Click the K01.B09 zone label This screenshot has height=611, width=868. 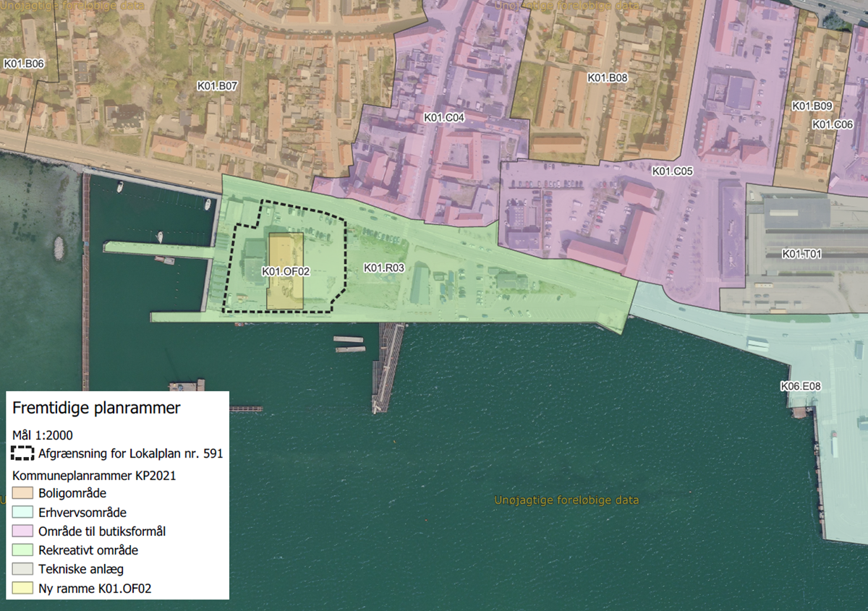(812, 106)
